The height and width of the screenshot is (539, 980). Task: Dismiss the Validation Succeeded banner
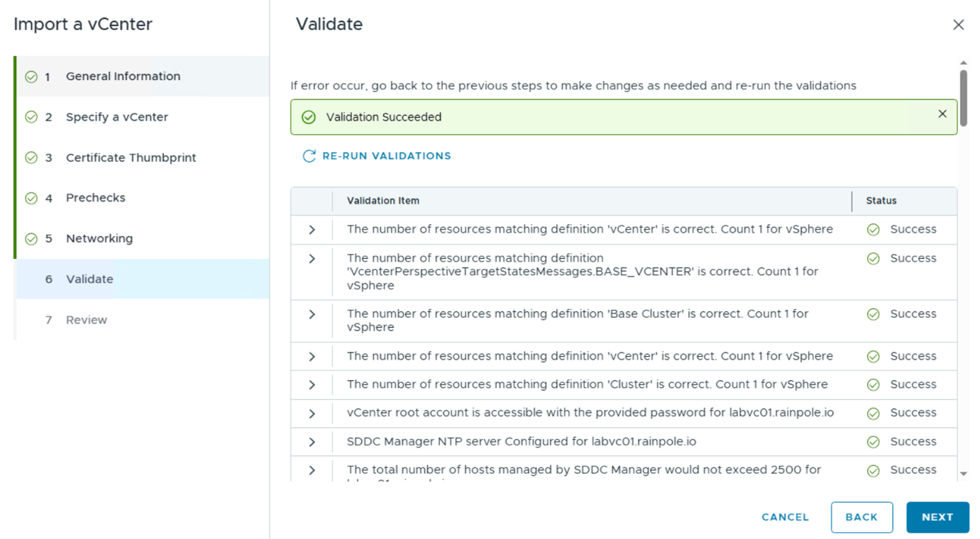[x=942, y=113]
